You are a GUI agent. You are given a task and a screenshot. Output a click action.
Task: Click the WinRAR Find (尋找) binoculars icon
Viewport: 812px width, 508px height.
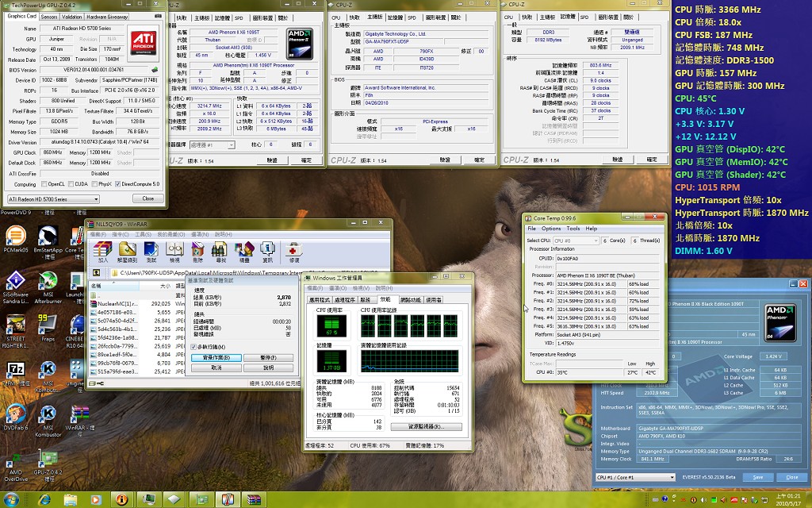(x=220, y=252)
